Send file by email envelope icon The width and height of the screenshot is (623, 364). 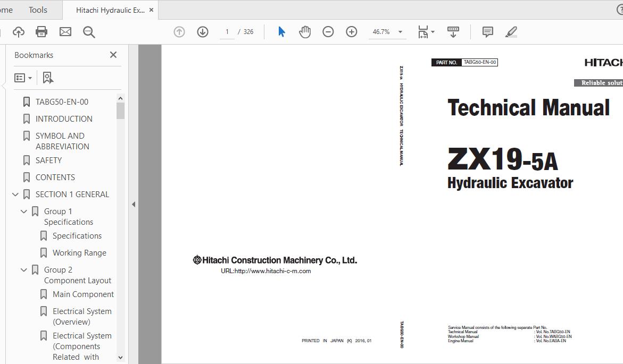(65, 32)
